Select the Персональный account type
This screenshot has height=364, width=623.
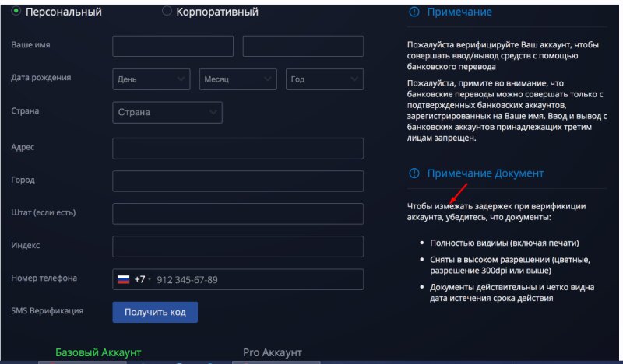click(x=16, y=12)
